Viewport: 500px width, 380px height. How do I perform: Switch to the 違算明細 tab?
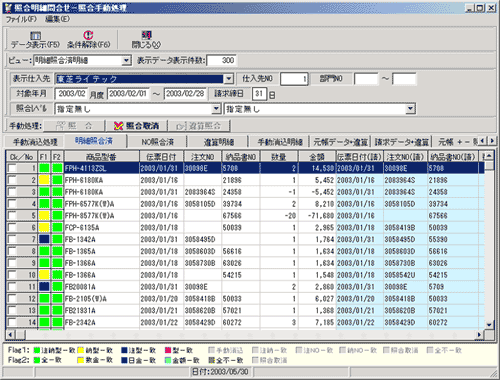pyautogui.click(x=219, y=142)
